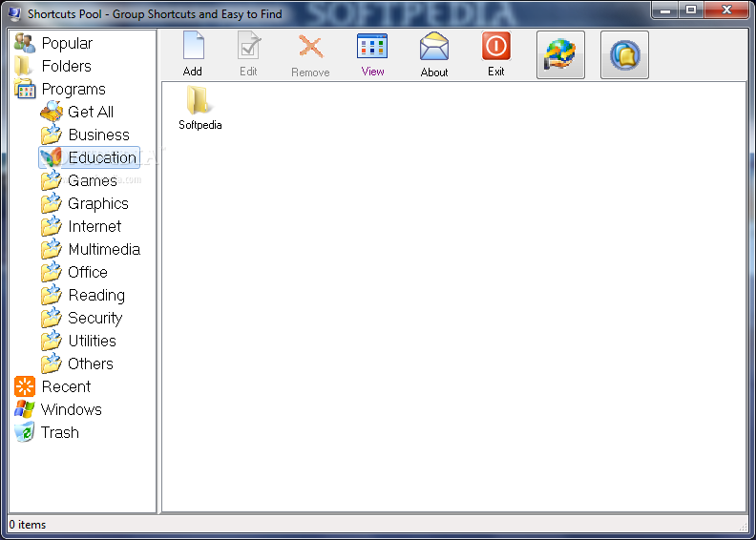Click the '0 items' status bar text
This screenshot has height=540, width=756.
(x=28, y=525)
